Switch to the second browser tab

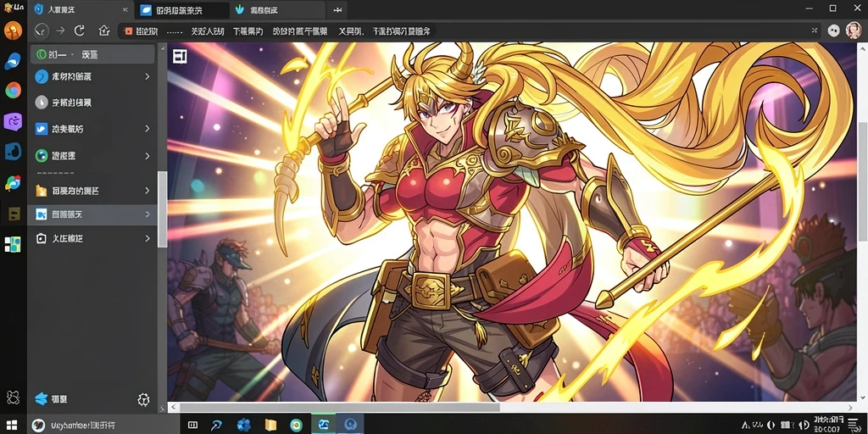tap(181, 10)
